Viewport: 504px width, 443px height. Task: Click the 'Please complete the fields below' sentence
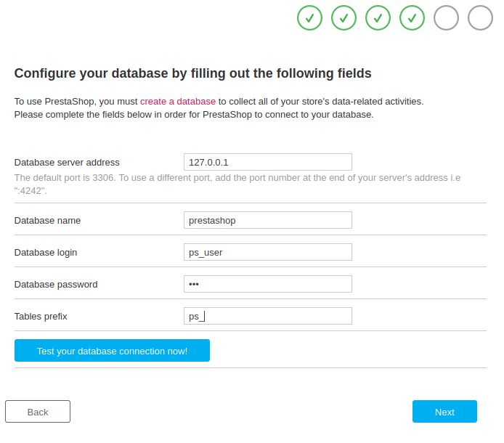[194, 115]
